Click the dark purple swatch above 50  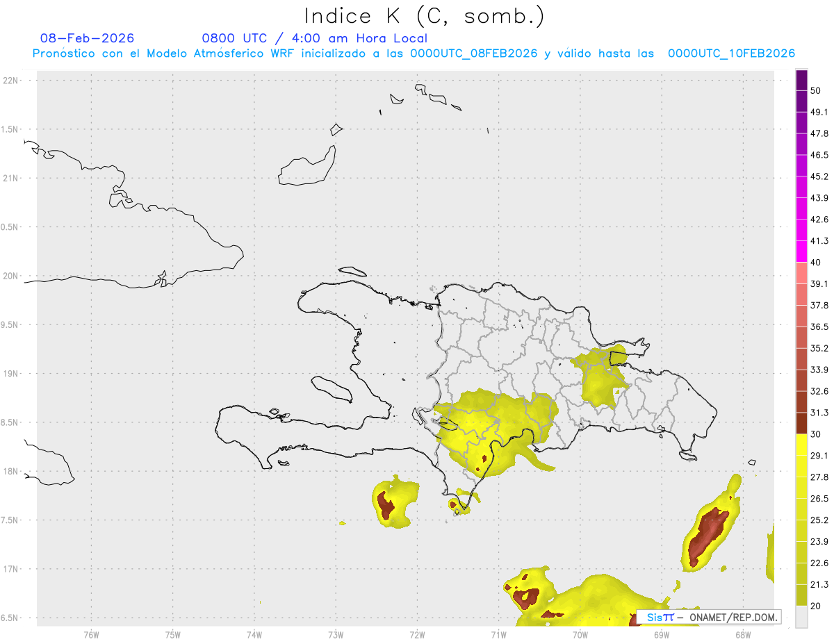coord(801,80)
